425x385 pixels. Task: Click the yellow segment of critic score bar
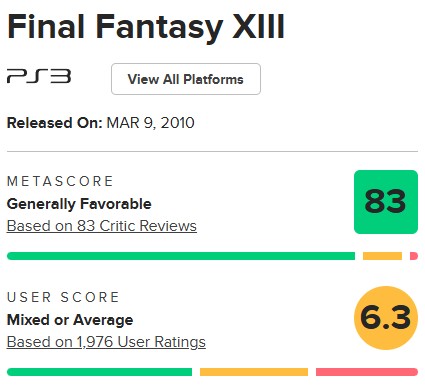coord(382,256)
